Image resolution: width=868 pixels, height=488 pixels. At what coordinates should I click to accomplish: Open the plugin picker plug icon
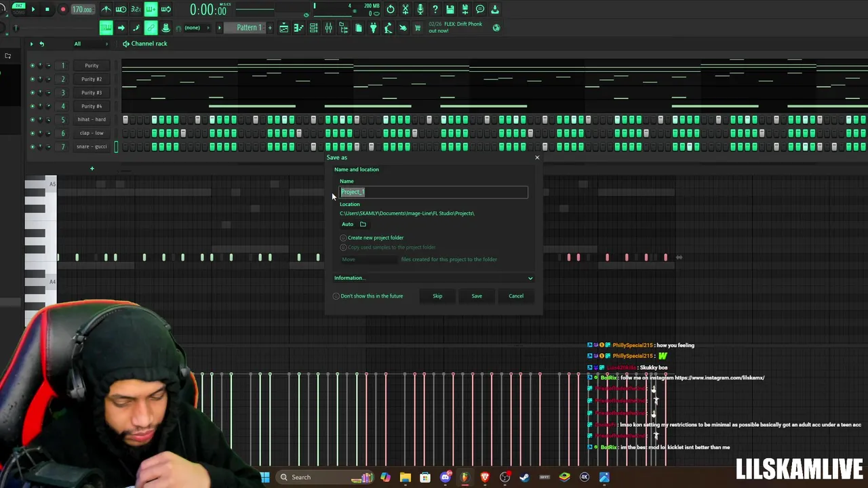point(373,28)
